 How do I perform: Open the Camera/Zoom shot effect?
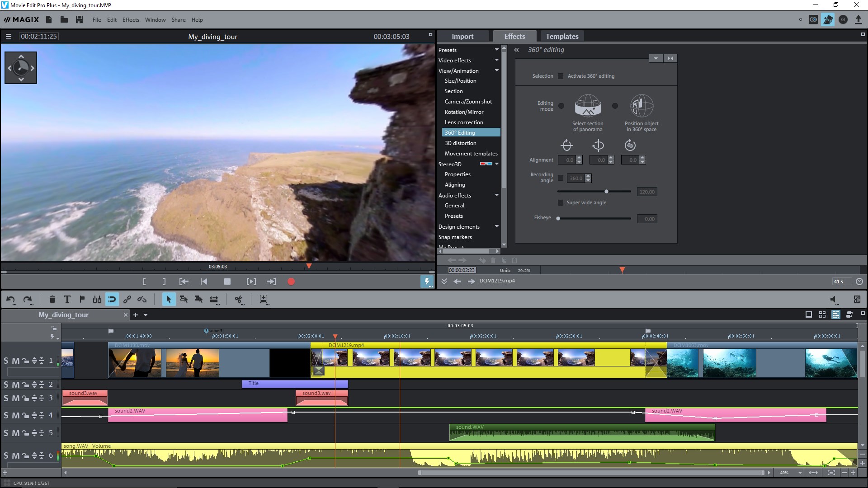tap(468, 102)
